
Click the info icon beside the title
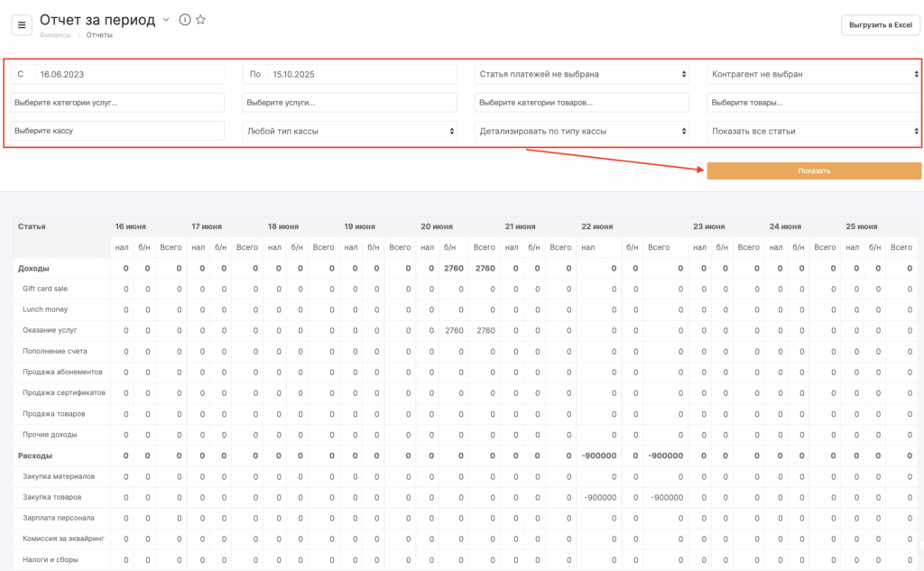[185, 20]
